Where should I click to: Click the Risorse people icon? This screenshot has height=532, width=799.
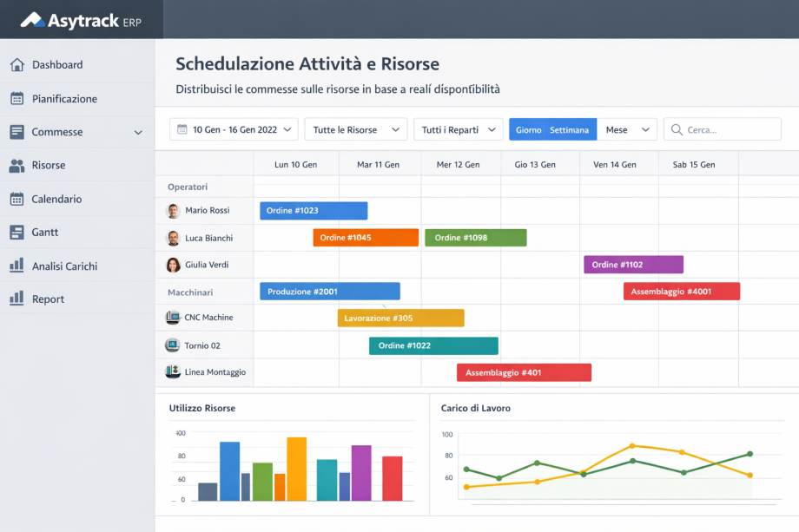(17, 166)
